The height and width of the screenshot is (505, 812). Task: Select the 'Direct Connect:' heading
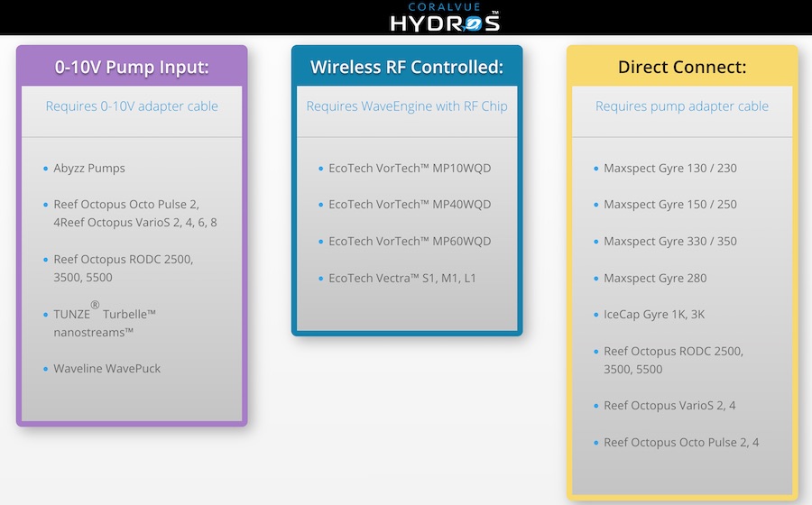(x=682, y=67)
